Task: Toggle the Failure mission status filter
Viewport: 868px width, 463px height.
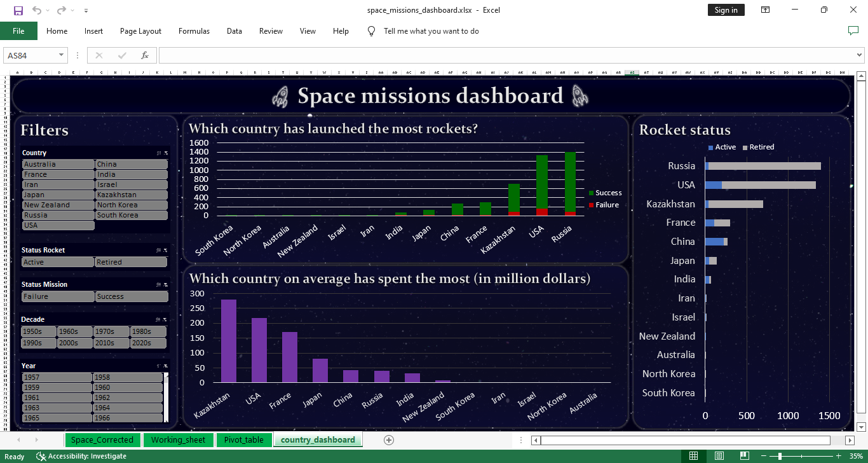Action: [x=58, y=296]
